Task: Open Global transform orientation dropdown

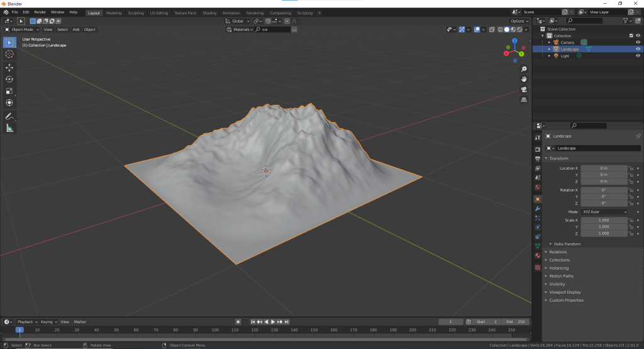Action: [x=237, y=21]
